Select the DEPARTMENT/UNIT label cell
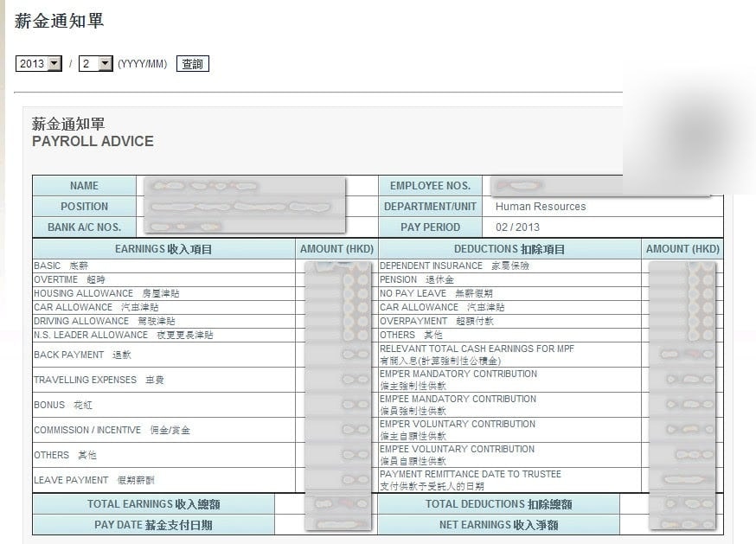756x544 pixels. 430,207
